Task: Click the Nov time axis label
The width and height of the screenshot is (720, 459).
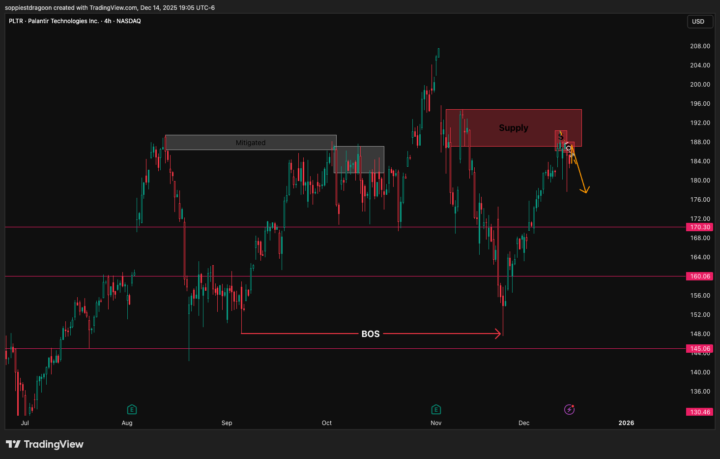Action: pos(436,423)
